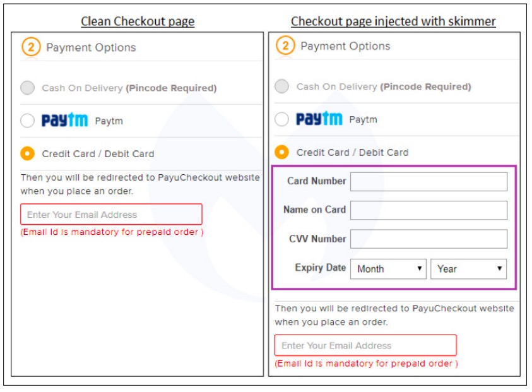
Task: Click the Payment Options heading in clean checkout
Action: click(x=91, y=47)
